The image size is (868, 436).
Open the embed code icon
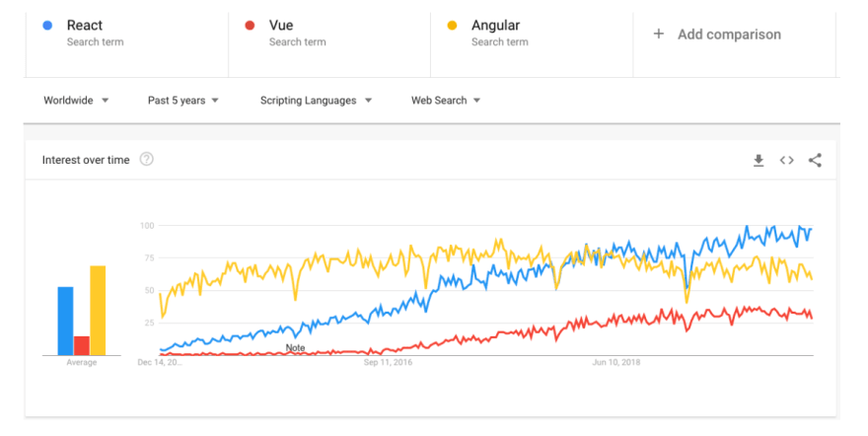(787, 161)
